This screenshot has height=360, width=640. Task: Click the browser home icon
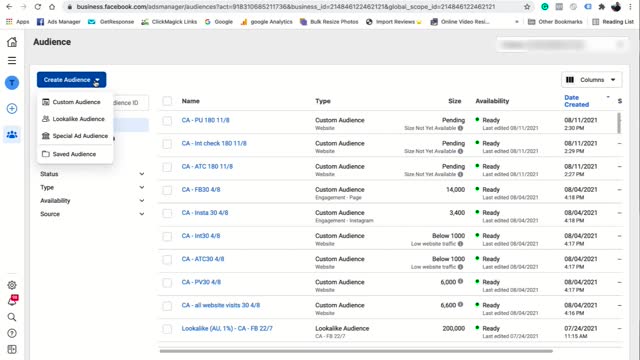tap(52, 7)
